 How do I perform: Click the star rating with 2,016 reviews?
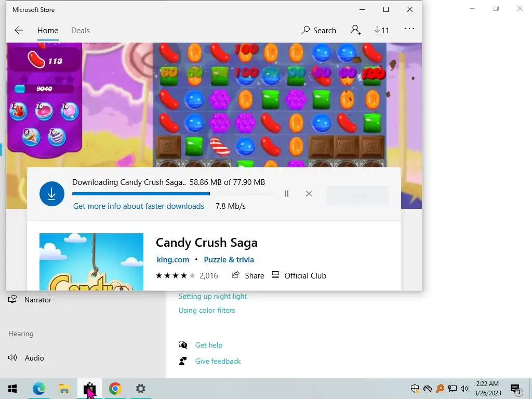pos(187,275)
